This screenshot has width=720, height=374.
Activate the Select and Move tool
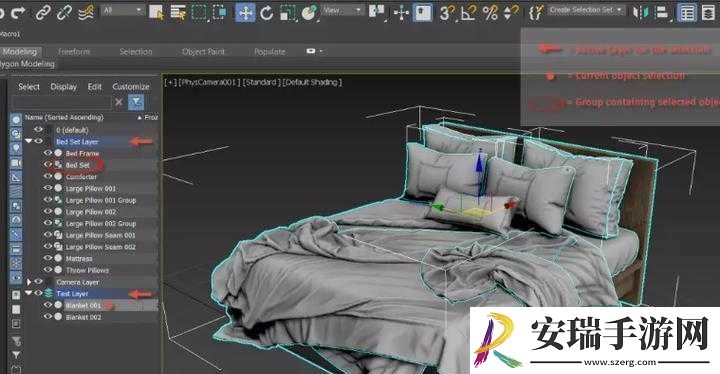[245, 12]
